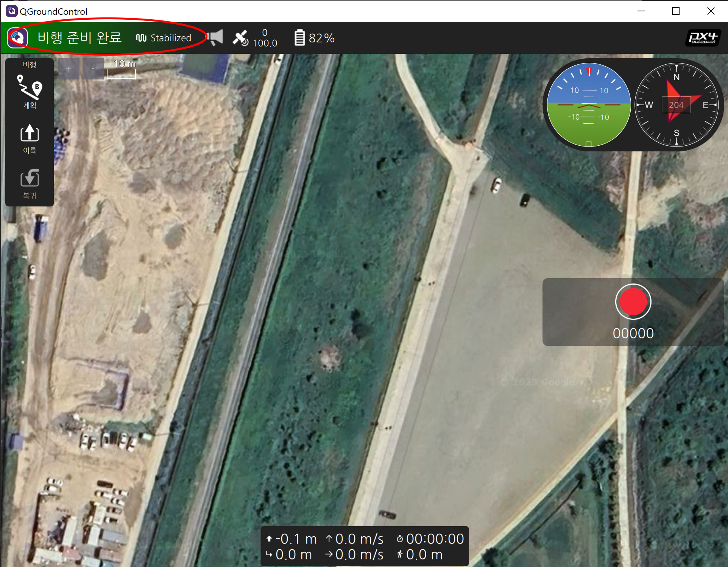Open the ready-to-fly (비행 준비 완료) status dropdown
728x567 pixels.
click(80, 38)
